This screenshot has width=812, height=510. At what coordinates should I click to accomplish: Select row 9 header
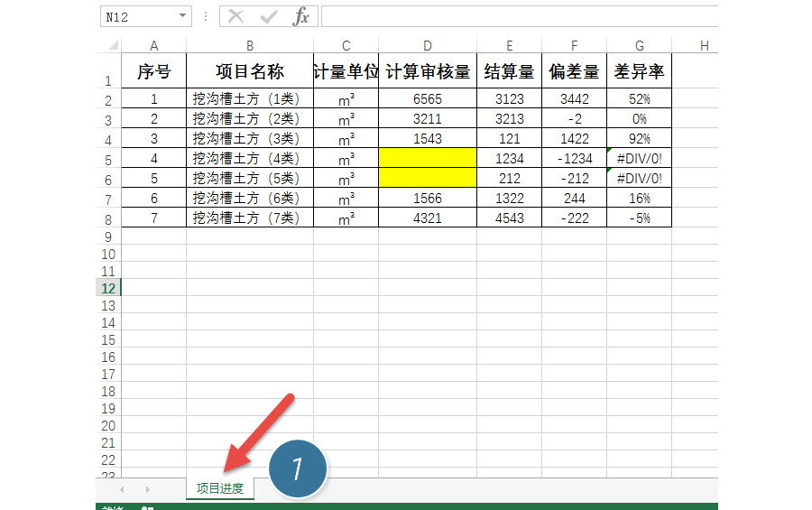click(x=108, y=236)
